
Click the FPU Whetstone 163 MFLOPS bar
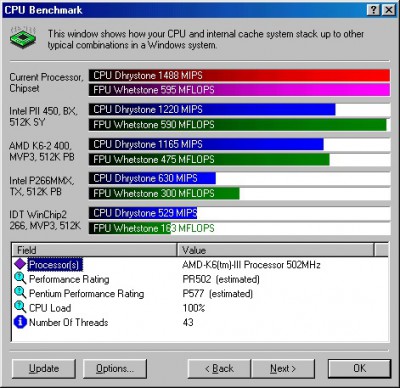[130, 228]
